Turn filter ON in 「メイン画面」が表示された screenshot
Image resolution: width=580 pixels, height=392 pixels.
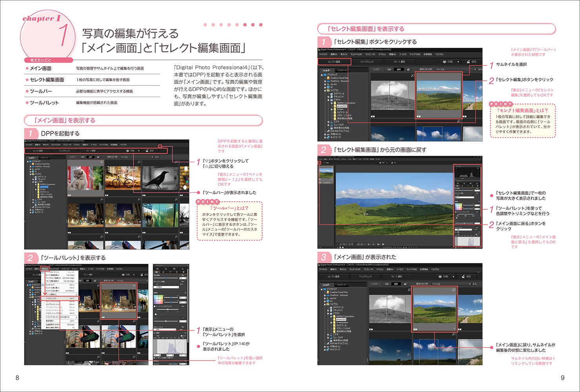pos(387,284)
